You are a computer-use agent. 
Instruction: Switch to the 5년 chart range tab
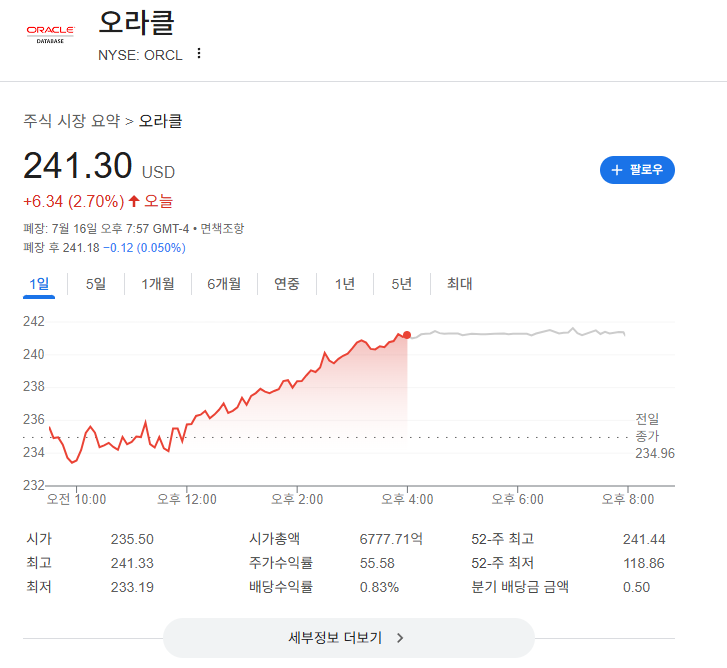click(x=402, y=284)
